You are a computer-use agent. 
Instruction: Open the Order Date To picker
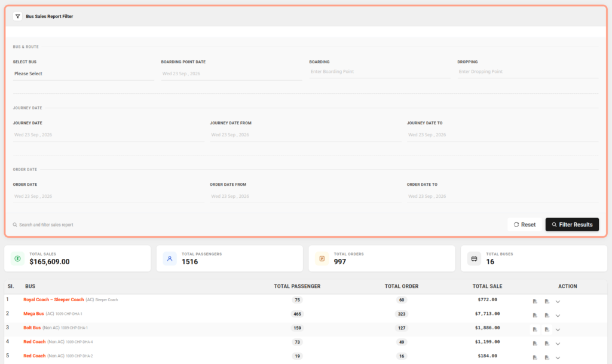point(502,196)
